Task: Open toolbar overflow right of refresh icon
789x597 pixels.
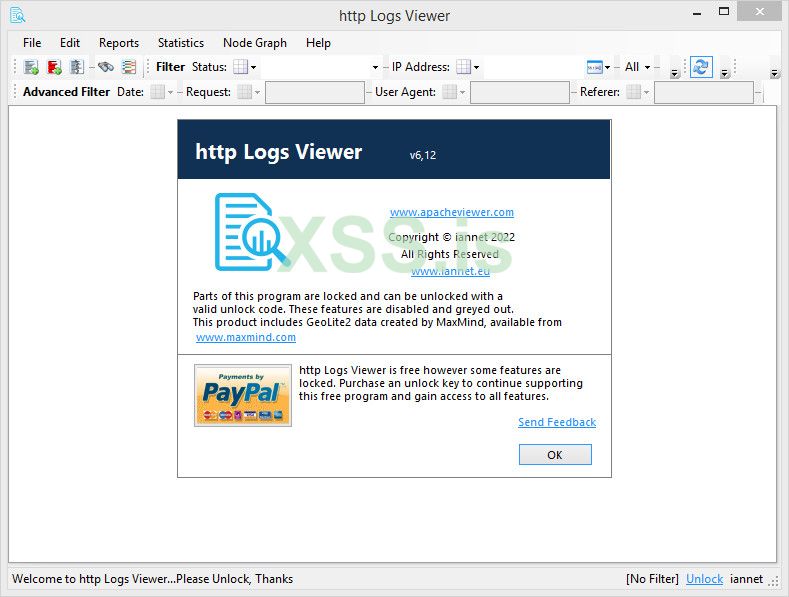Action: click(725, 74)
